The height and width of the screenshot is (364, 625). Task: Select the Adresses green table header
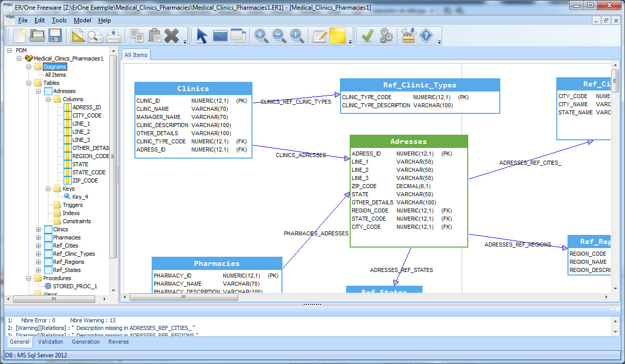409,141
